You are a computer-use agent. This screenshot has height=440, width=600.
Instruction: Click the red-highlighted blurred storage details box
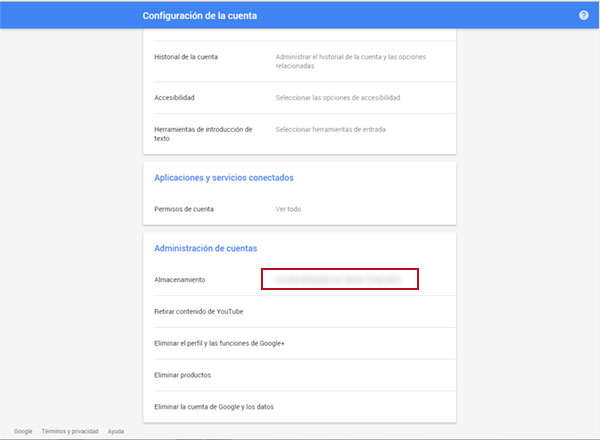(339, 280)
